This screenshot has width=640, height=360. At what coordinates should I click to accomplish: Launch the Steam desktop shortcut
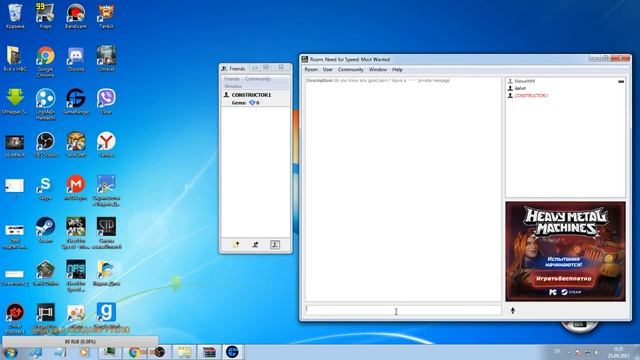coord(45,230)
